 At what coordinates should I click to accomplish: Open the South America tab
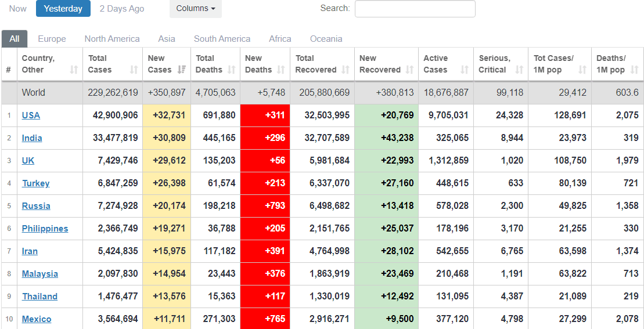[222, 39]
